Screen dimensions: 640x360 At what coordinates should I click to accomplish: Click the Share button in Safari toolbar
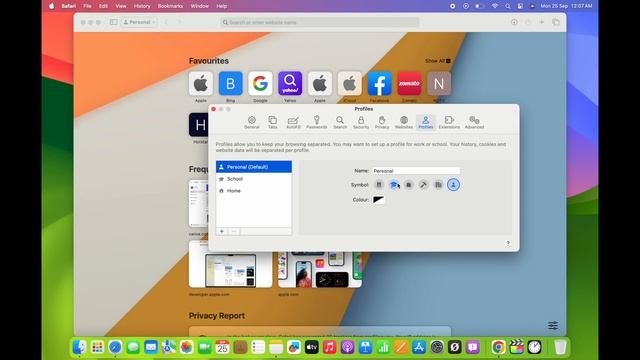(528, 22)
